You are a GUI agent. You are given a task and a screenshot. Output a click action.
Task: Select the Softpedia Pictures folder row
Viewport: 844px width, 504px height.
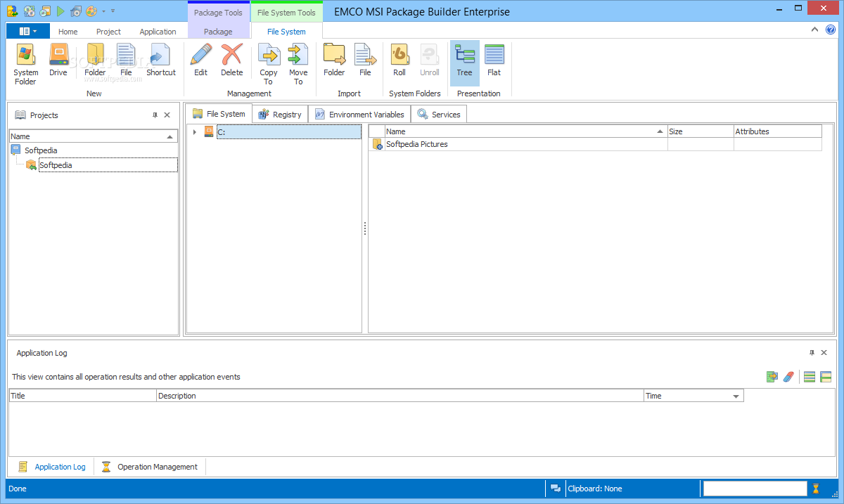click(595, 144)
